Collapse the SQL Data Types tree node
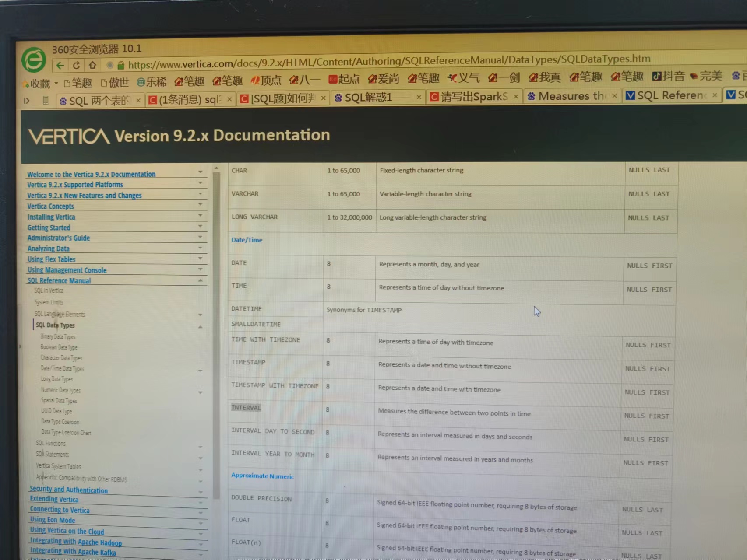This screenshot has width=747, height=560. [x=200, y=327]
